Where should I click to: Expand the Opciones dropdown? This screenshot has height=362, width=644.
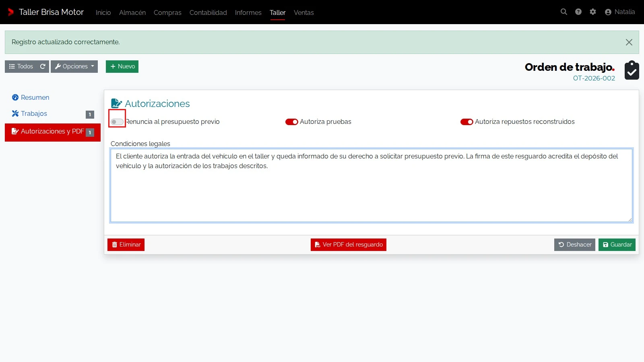(x=74, y=66)
